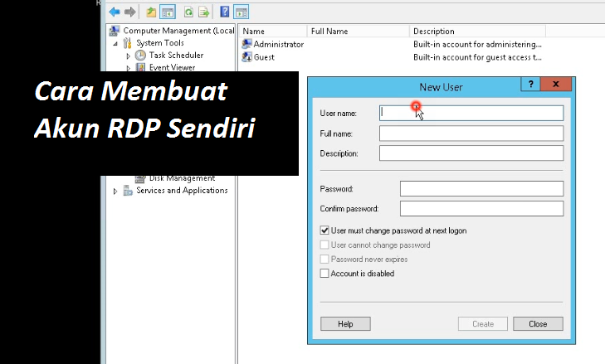Click the Back arrow in the toolbar
This screenshot has height=364, width=605.
(x=115, y=12)
